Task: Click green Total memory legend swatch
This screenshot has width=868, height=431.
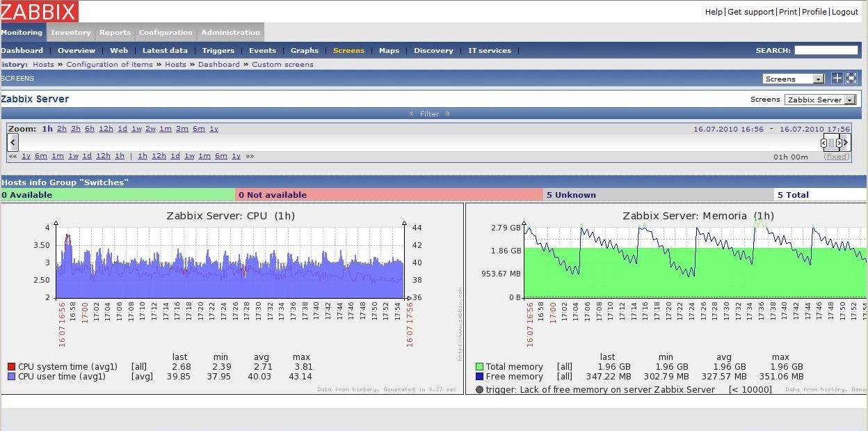Action: [479, 367]
